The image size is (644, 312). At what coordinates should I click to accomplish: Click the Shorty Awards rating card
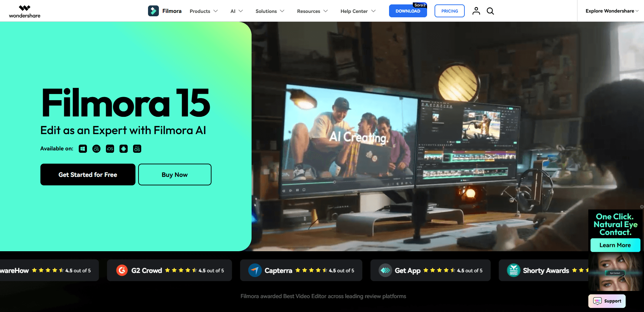click(544, 270)
